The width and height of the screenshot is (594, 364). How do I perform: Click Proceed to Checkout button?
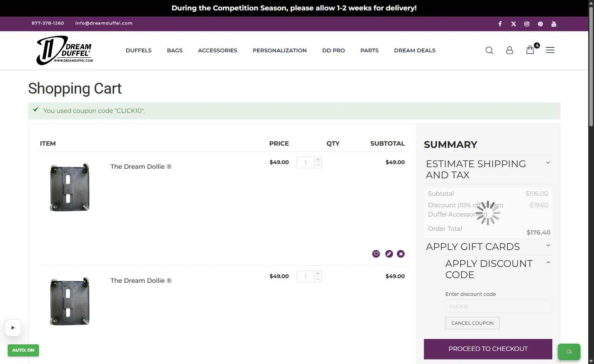[x=488, y=349]
